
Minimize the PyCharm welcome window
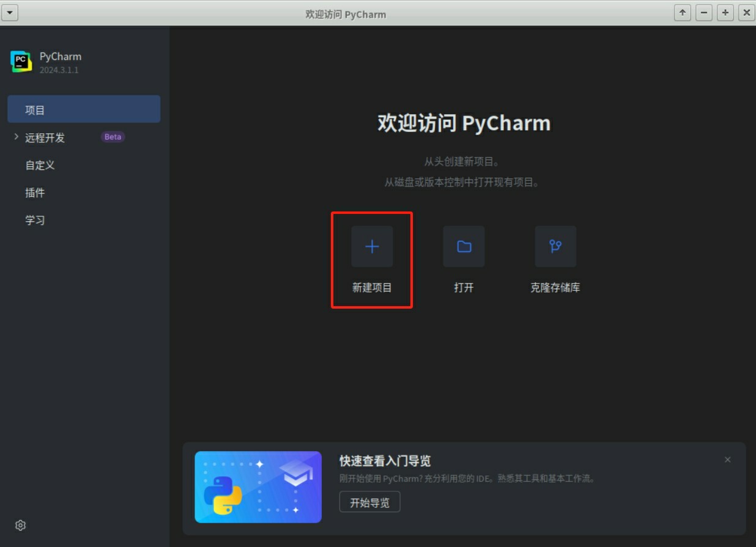[x=704, y=13]
